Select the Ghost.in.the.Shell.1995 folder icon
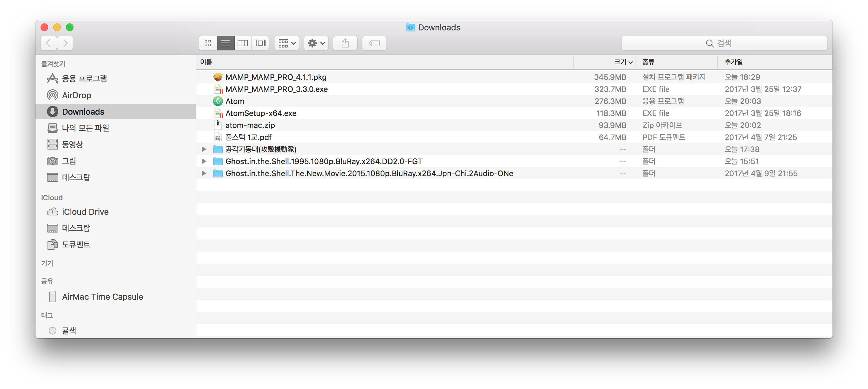 coord(218,162)
